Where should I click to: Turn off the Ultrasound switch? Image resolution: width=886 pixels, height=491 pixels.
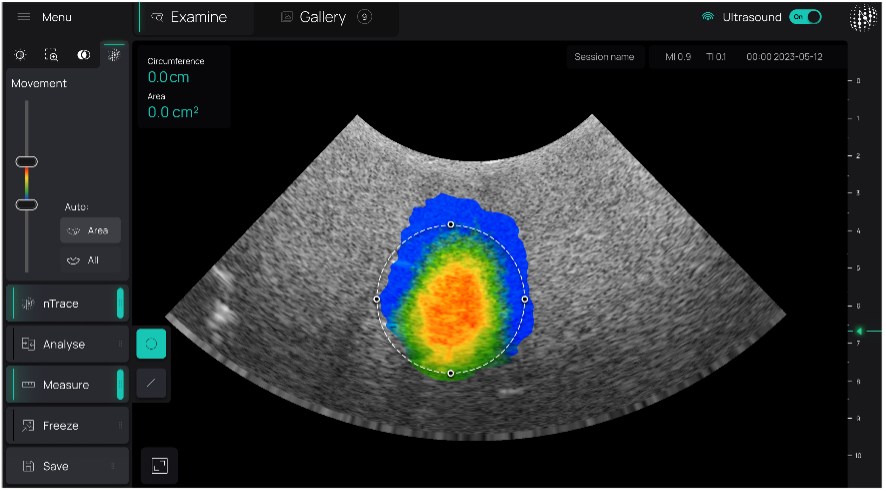coord(805,17)
